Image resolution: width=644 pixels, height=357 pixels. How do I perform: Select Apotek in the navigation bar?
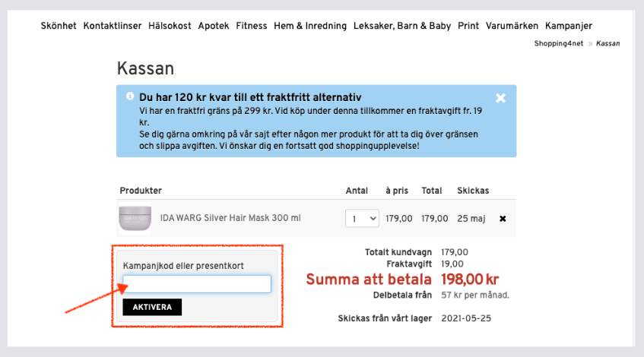coord(213,26)
